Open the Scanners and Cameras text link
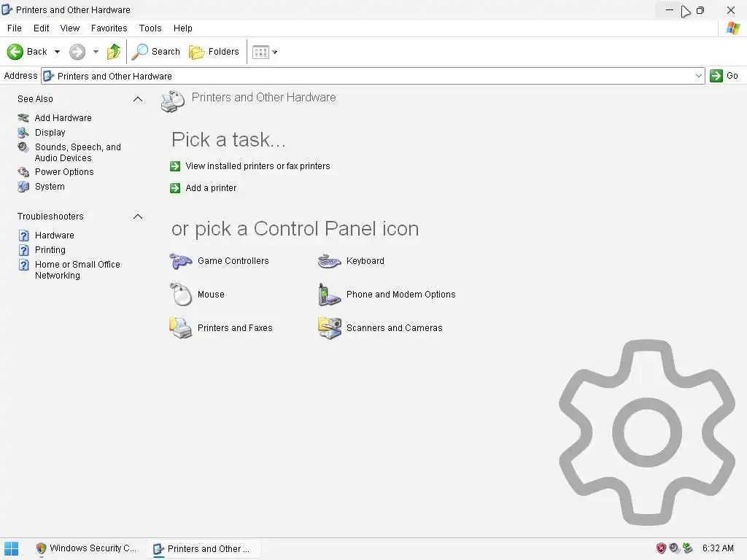747x560 pixels. click(x=395, y=327)
